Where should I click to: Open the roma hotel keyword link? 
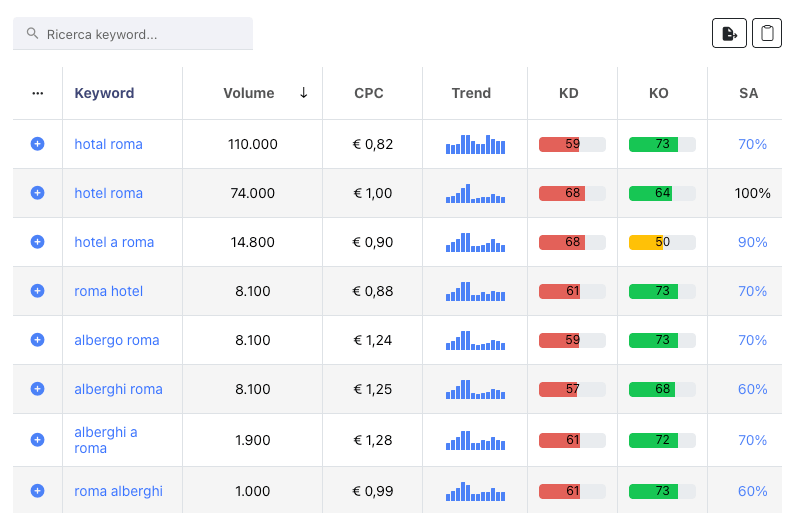[x=108, y=291]
